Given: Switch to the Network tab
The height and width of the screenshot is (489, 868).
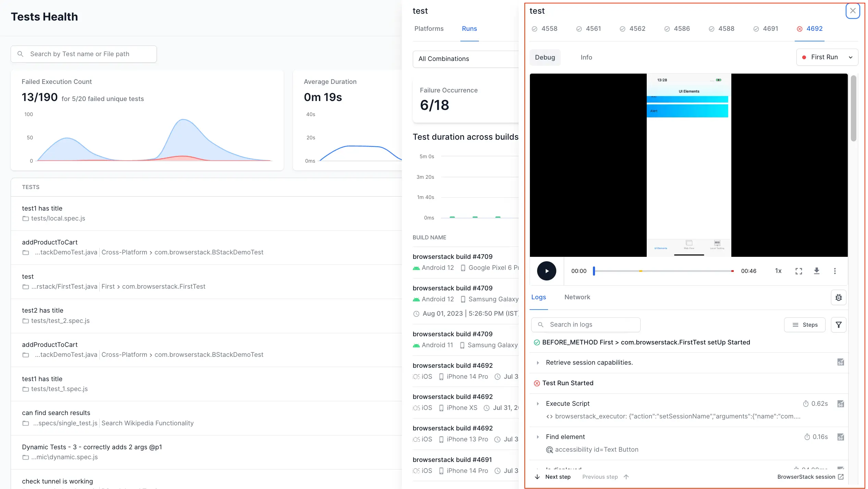Looking at the screenshot, I should 577,297.
